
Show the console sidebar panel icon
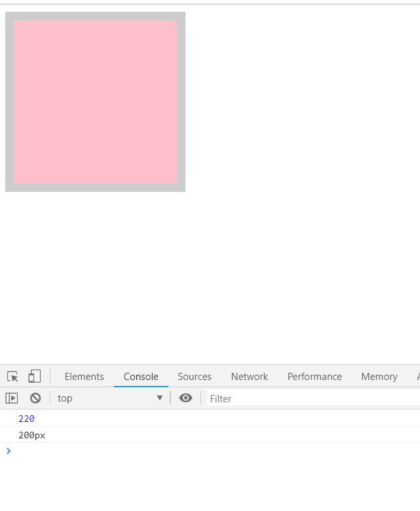[x=12, y=398]
